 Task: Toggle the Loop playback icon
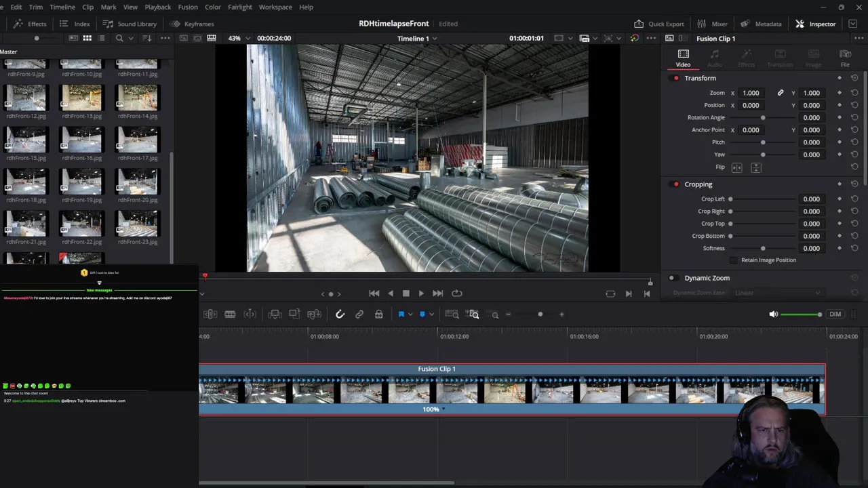[457, 293]
